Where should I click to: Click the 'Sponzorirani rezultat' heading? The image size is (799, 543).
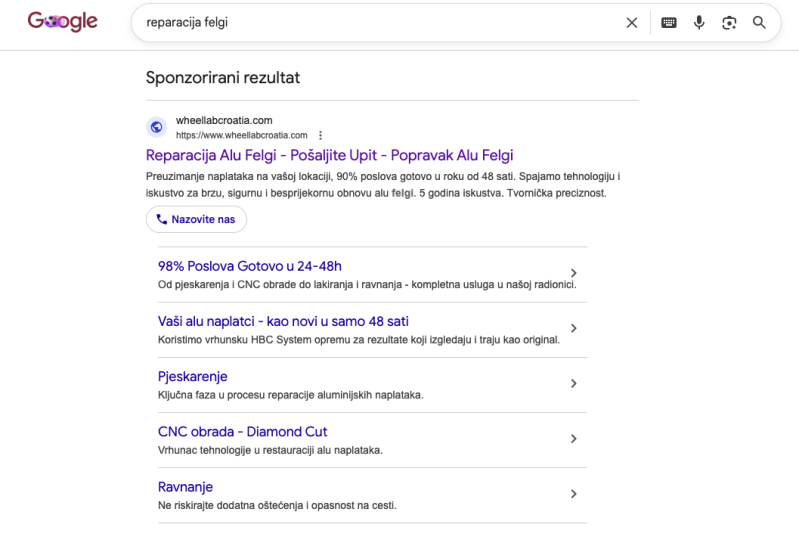223,77
